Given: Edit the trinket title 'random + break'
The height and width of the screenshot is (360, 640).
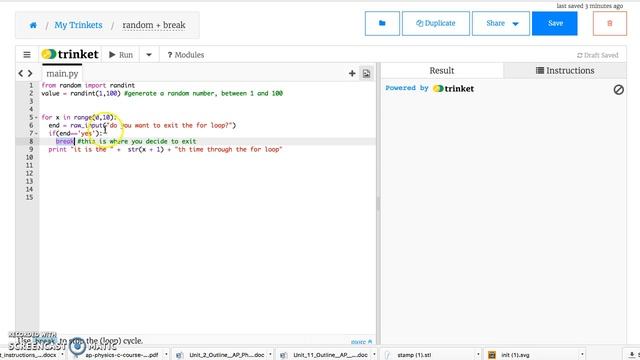Looking at the screenshot, I should click(154, 25).
